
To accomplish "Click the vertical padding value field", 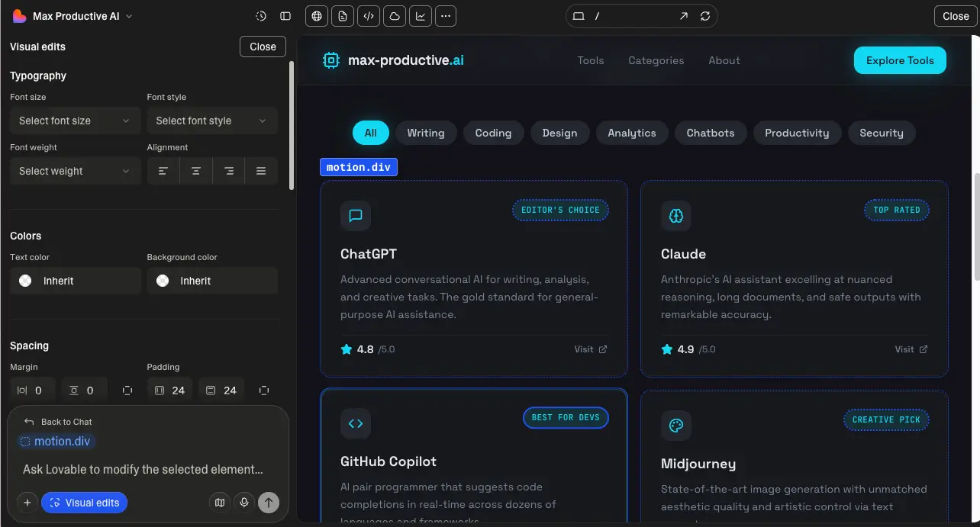I will coord(221,390).
